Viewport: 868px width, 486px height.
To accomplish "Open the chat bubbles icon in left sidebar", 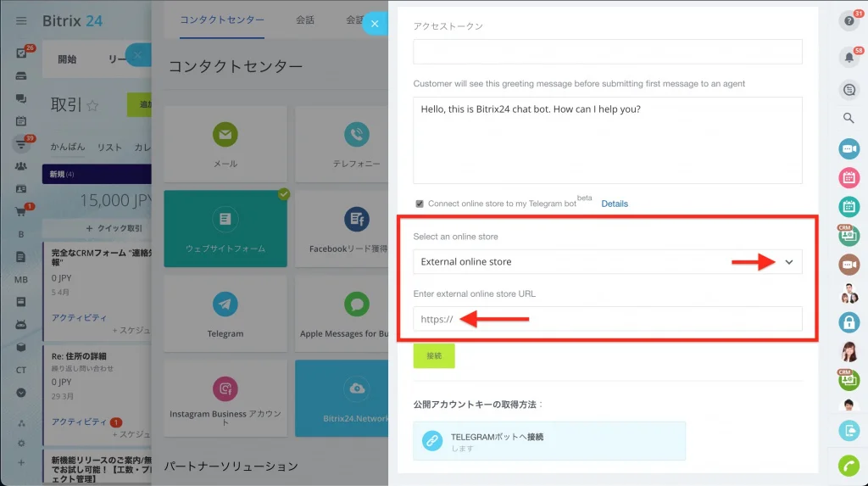I will 21,98.
